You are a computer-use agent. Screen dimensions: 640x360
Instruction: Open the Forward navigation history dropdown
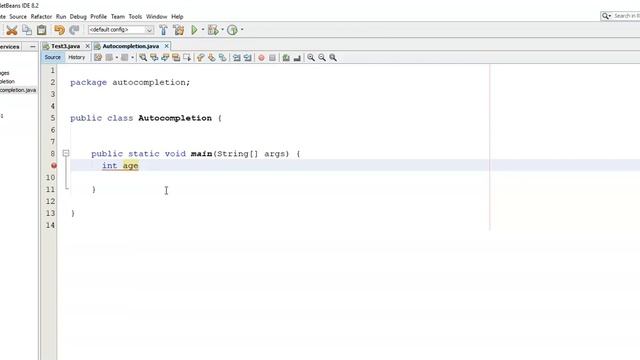pos(132,58)
